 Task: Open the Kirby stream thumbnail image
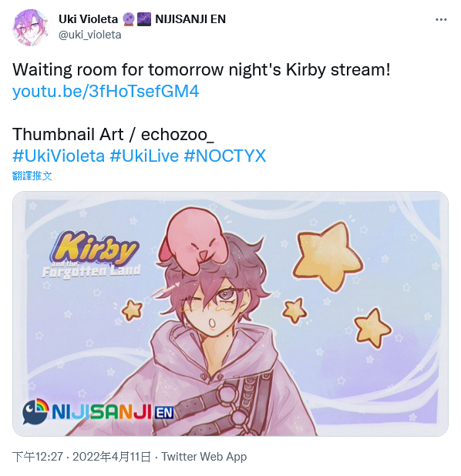pos(230,313)
